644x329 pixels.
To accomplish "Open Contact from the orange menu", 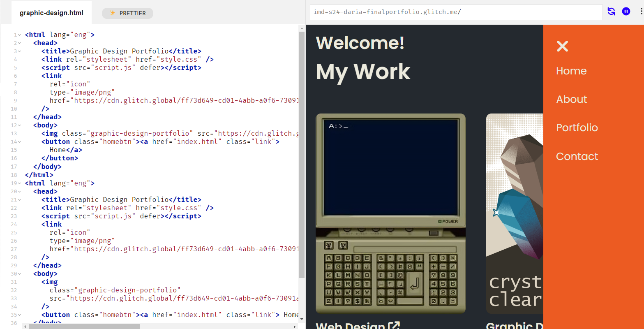I will (577, 156).
